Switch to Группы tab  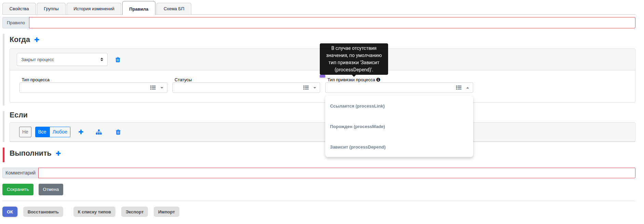coord(51,9)
